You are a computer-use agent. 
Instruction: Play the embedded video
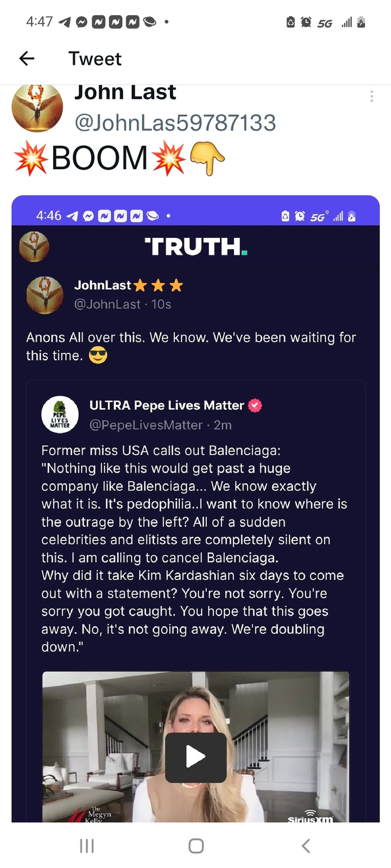(x=195, y=757)
